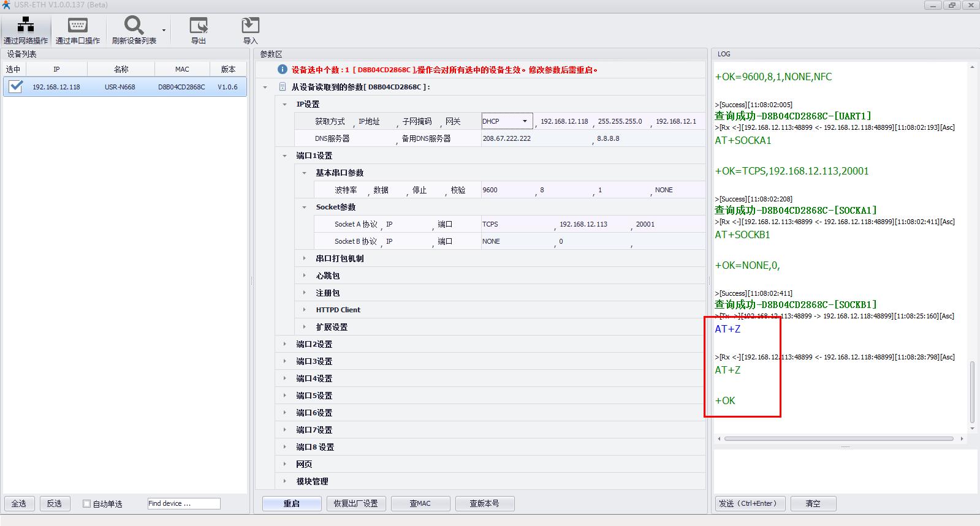Click the export icon in toolbar

198,25
